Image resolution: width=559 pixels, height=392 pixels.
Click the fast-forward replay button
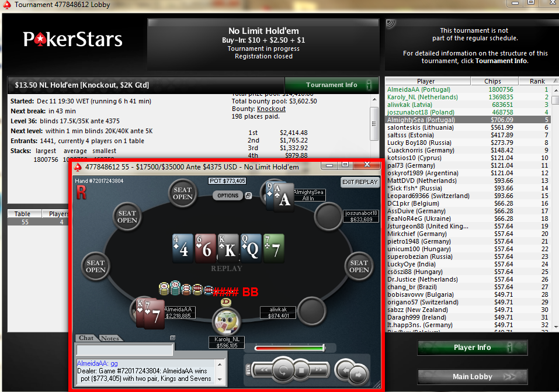(319, 370)
